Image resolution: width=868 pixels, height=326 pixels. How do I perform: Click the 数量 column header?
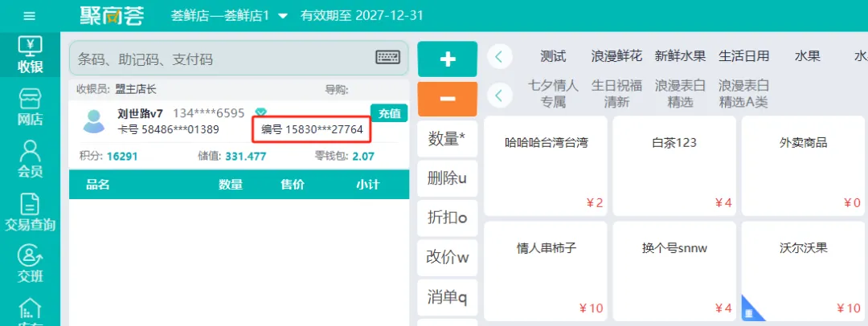click(231, 185)
